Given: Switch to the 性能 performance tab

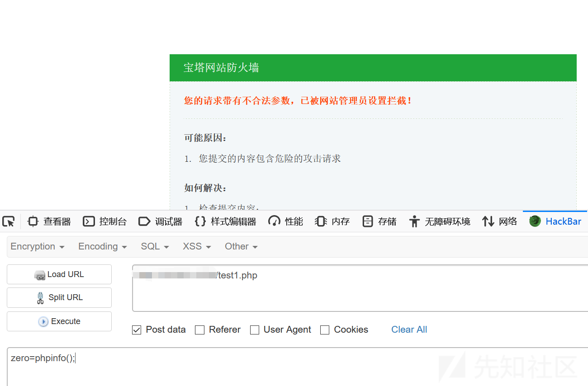Looking at the screenshot, I should tap(285, 221).
